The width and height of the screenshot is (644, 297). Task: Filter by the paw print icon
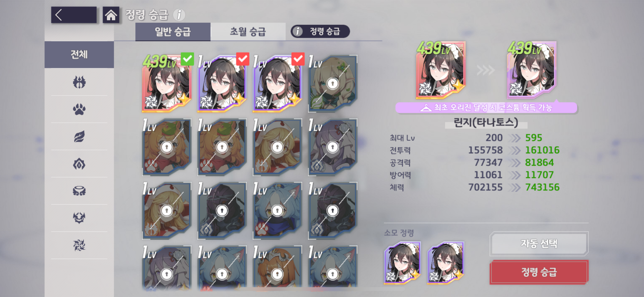79,109
